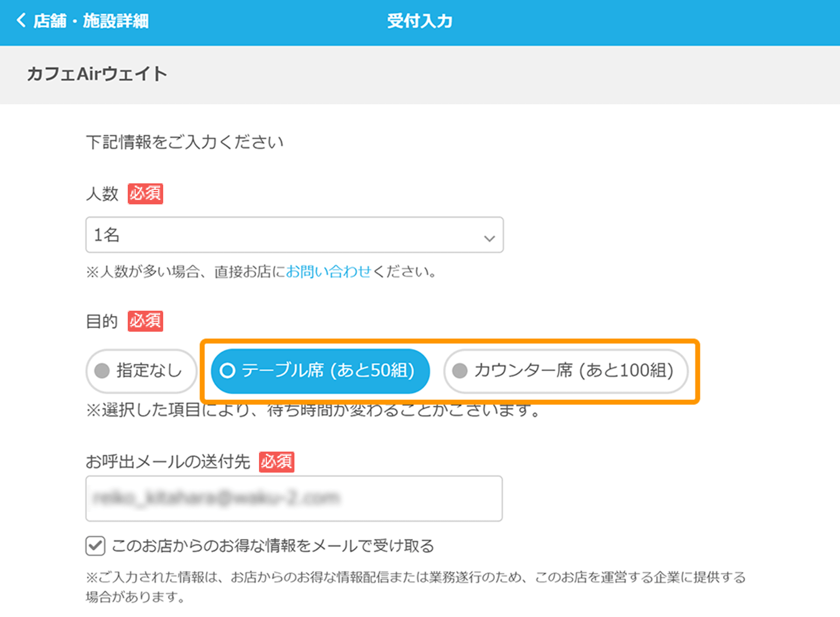Click 下記情報をご入力ください heading text
840x617 pixels.
(185, 142)
